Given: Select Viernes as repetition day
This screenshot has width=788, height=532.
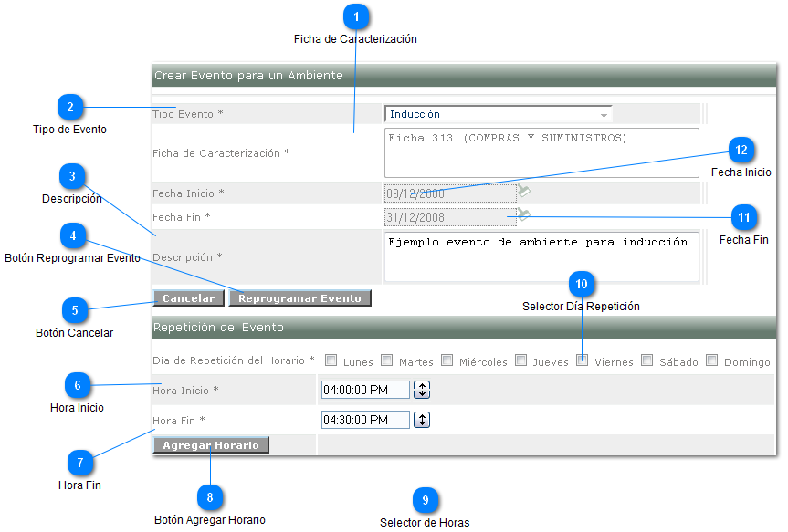Looking at the screenshot, I should pyautogui.click(x=582, y=360).
